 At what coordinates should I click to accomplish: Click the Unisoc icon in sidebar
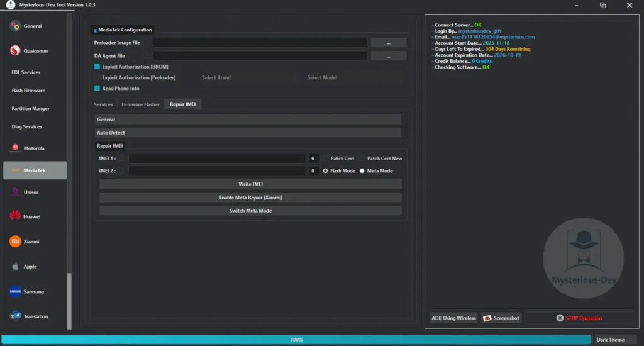click(x=15, y=193)
